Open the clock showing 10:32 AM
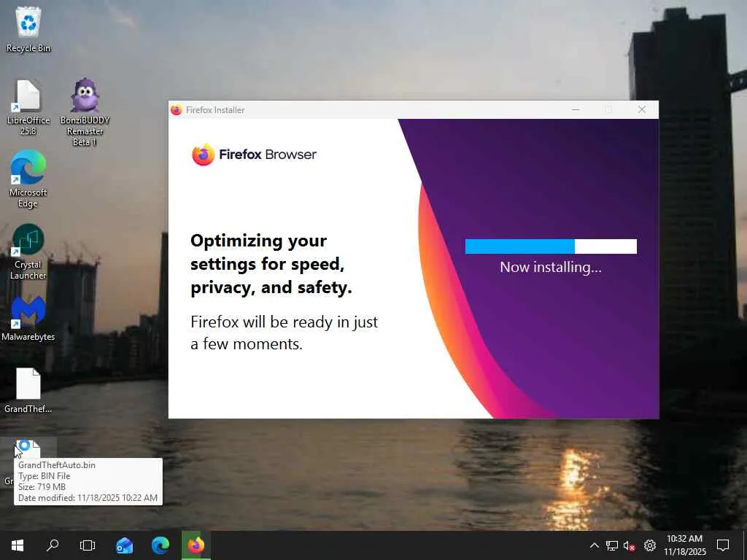Viewport: 747px width, 560px height. point(684,545)
